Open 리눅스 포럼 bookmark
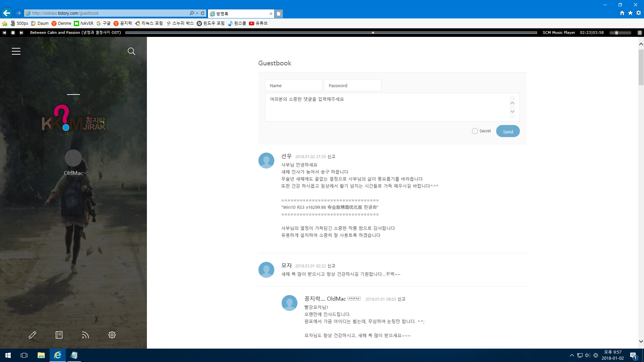The image size is (644, 362). [x=149, y=23]
